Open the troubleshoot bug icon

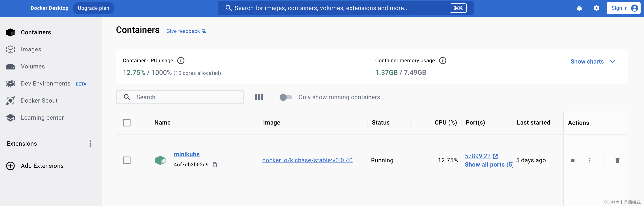[579, 8]
